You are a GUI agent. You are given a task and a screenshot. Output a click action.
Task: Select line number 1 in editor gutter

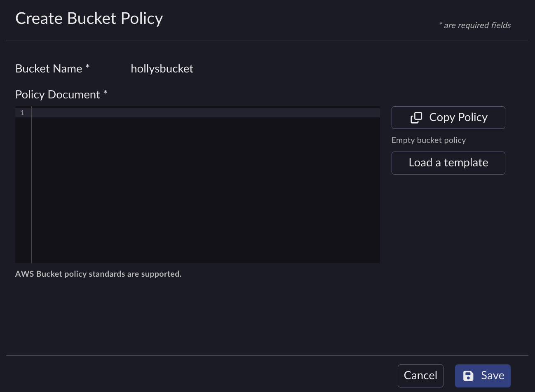coord(23,113)
